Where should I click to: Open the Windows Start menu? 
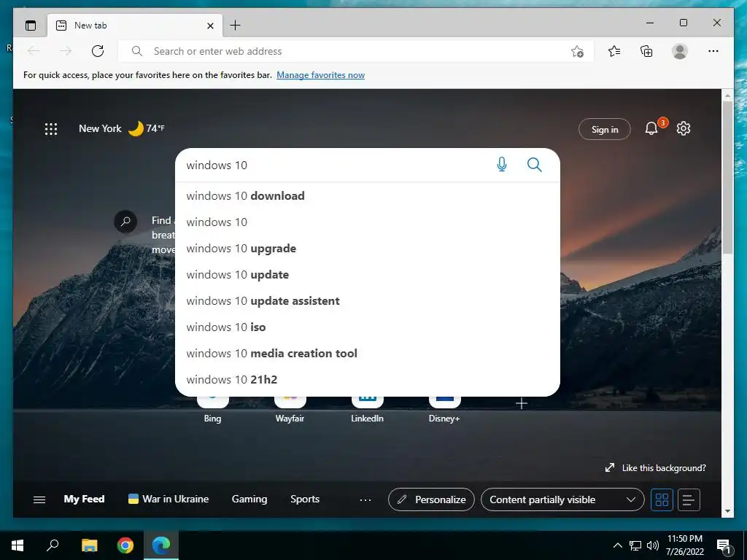click(18, 545)
